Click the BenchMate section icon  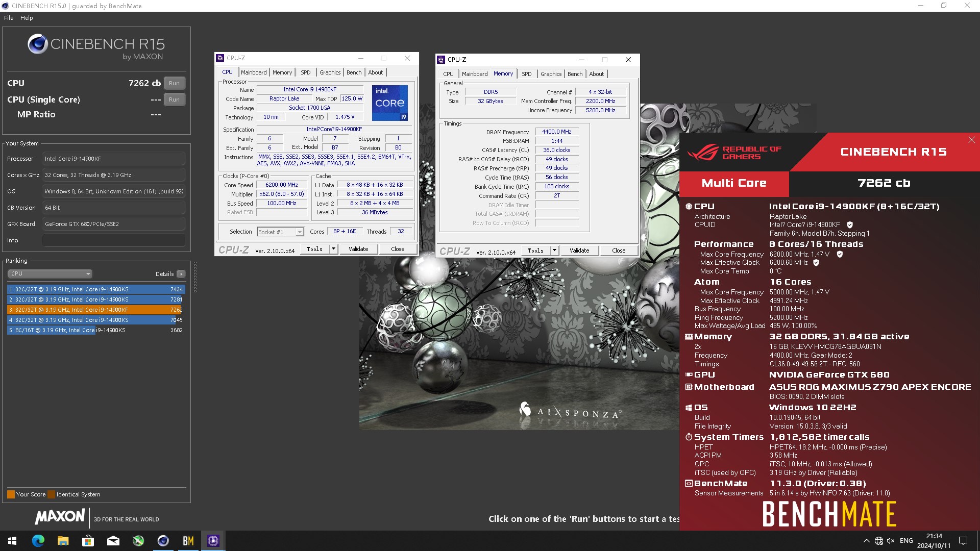tap(689, 484)
